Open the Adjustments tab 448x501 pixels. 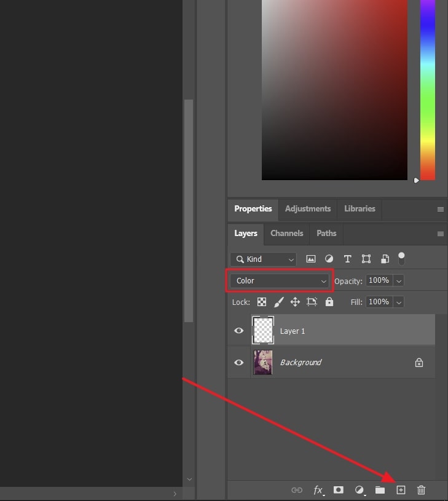point(308,209)
